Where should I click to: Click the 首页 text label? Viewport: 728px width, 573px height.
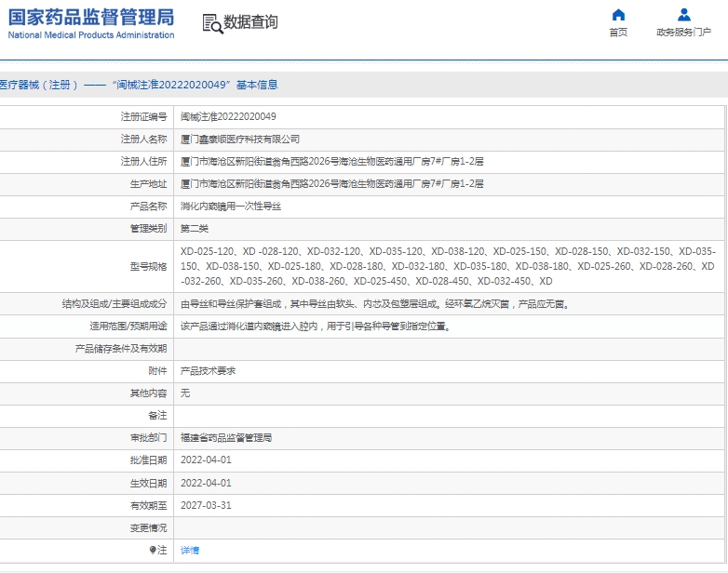pyautogui.click(x=618, y=32)
